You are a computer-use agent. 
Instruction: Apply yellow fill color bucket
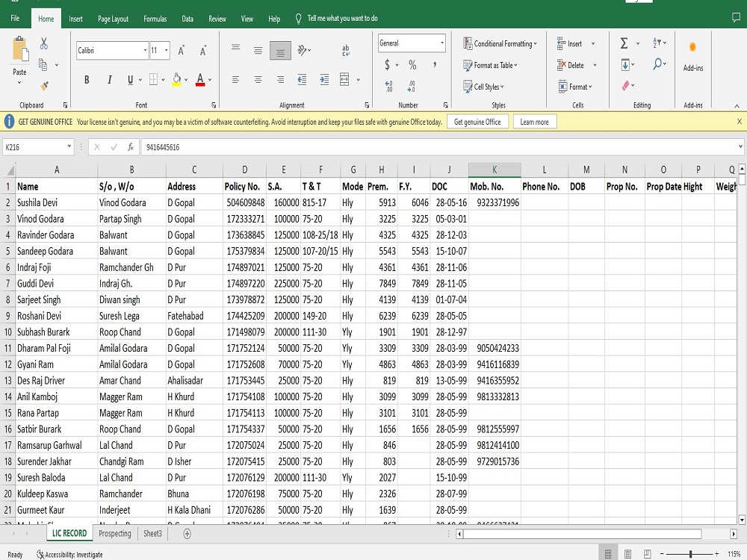[176, 80]
